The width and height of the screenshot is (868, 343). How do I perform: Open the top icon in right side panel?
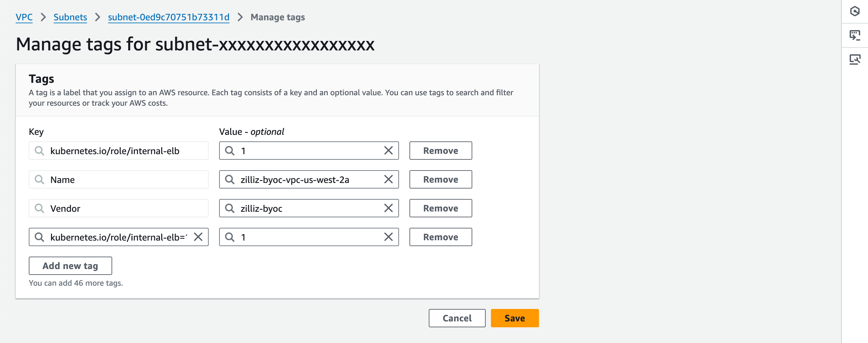point(855,11)
